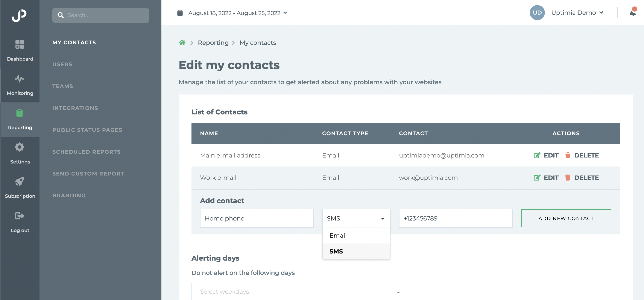Click the Home phone name field
This screenshot has height=300, width=644.
coord(257,218)
